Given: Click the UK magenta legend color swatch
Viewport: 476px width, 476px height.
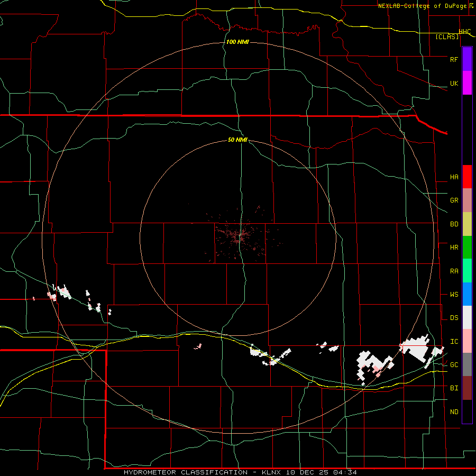Looking at the screenshot, I should [467, 83].
